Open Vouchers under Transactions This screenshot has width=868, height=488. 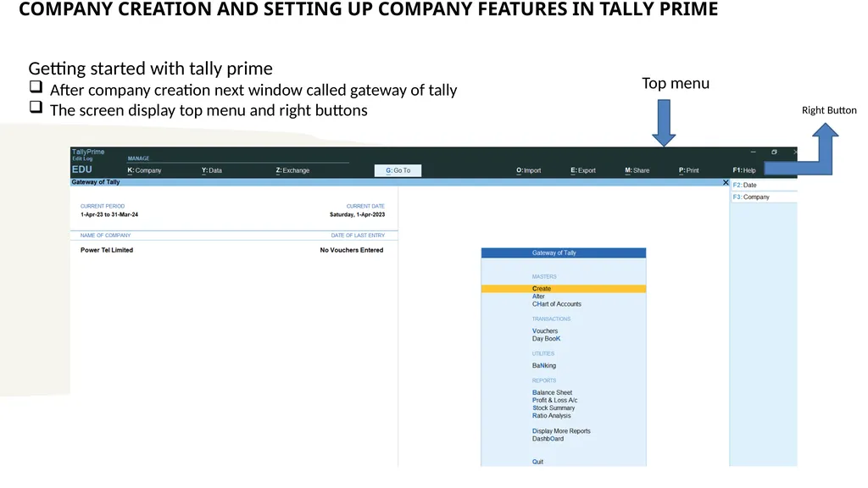coord(545,331)
